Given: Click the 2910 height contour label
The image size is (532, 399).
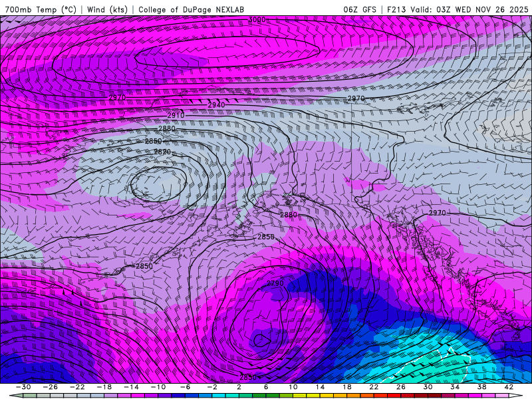Looking at the screenshot, I should click(176, 115).
